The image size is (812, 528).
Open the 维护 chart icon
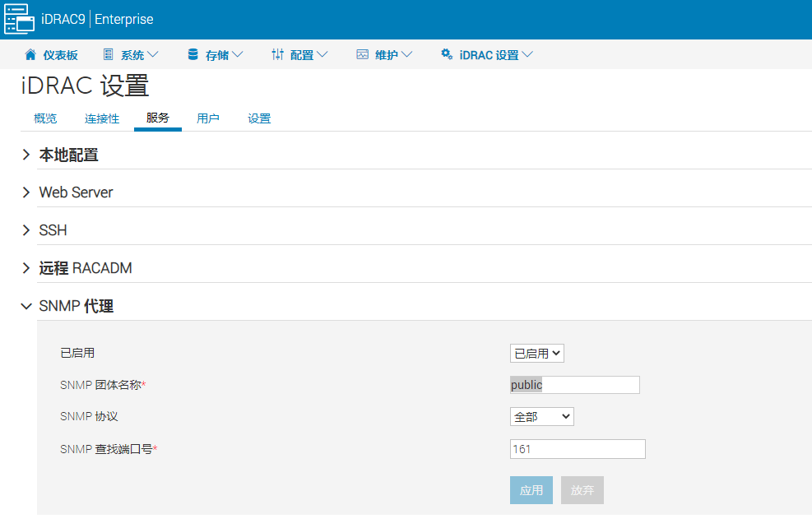(x=362, y=54)
